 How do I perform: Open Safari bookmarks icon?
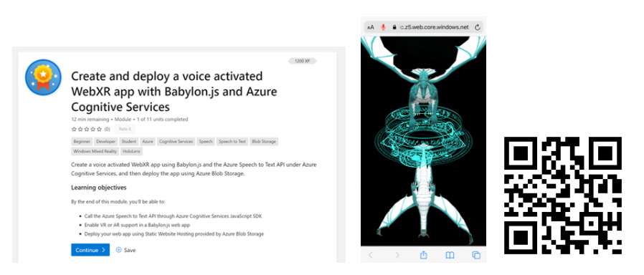click(x=450, y=255)
